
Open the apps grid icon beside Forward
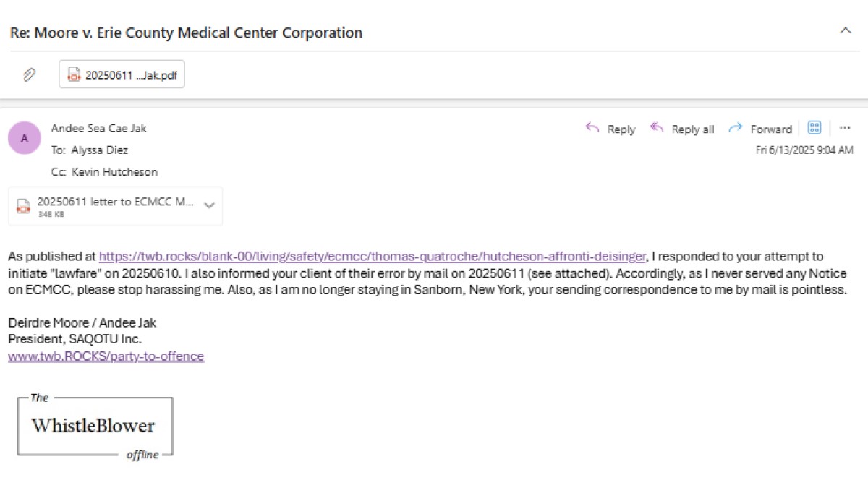[x=814, y=128]
